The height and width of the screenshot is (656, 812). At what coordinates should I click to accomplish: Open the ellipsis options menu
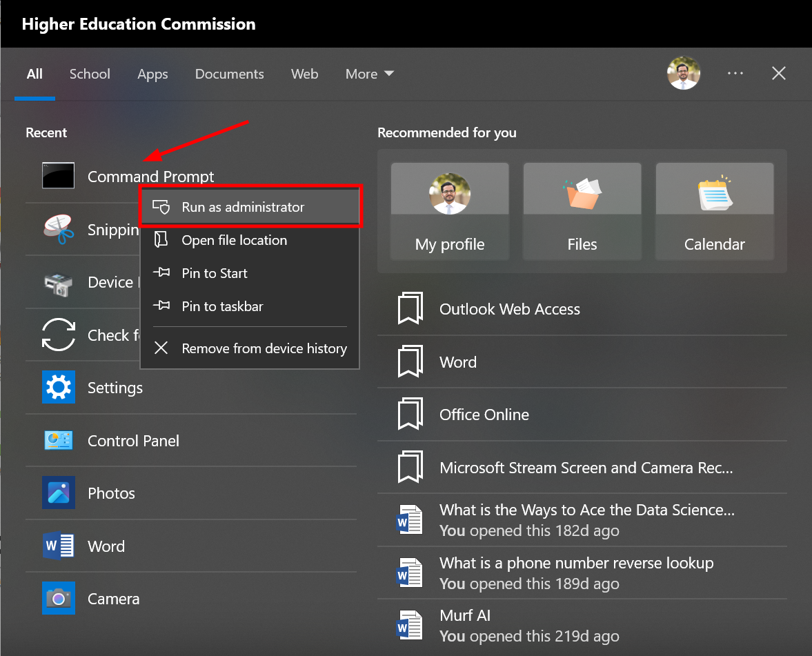[x=735, y=74]
